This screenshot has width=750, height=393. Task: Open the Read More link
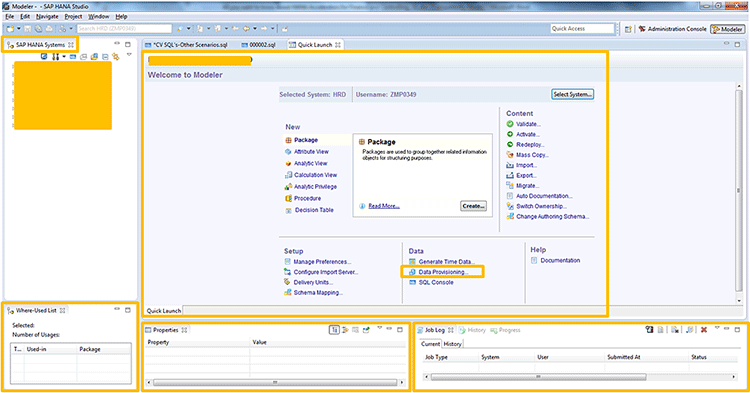point(384,206)
